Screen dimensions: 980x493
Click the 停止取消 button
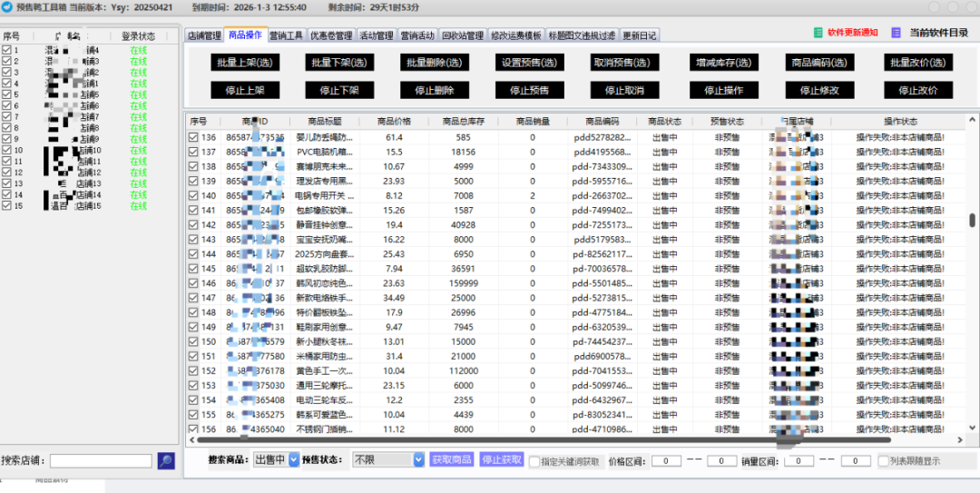[625, 90]
